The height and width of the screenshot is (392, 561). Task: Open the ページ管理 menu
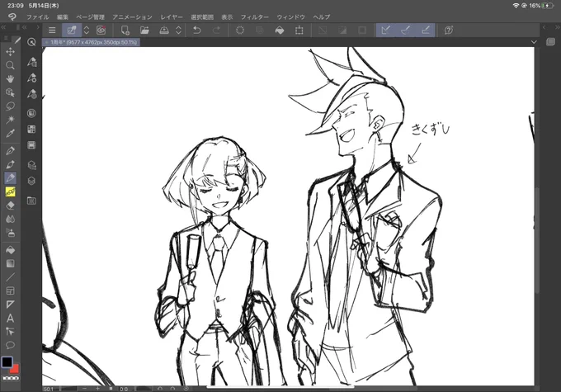(90, 17)
